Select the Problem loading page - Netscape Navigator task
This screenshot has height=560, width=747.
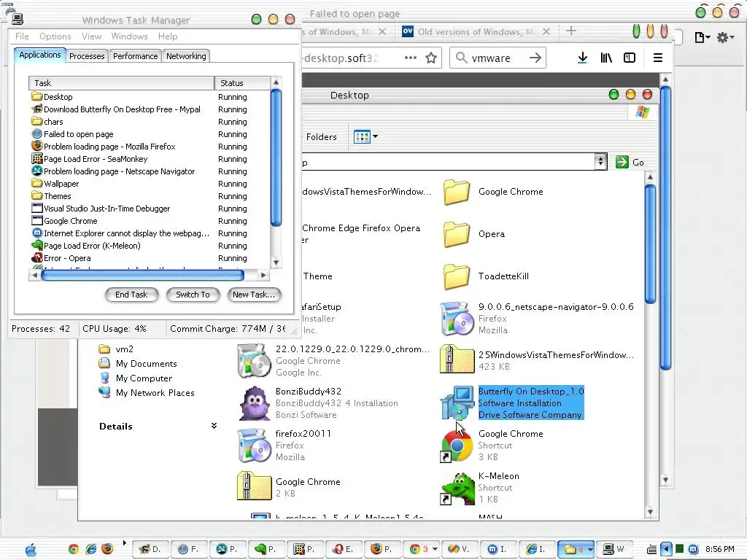(149, 171)
